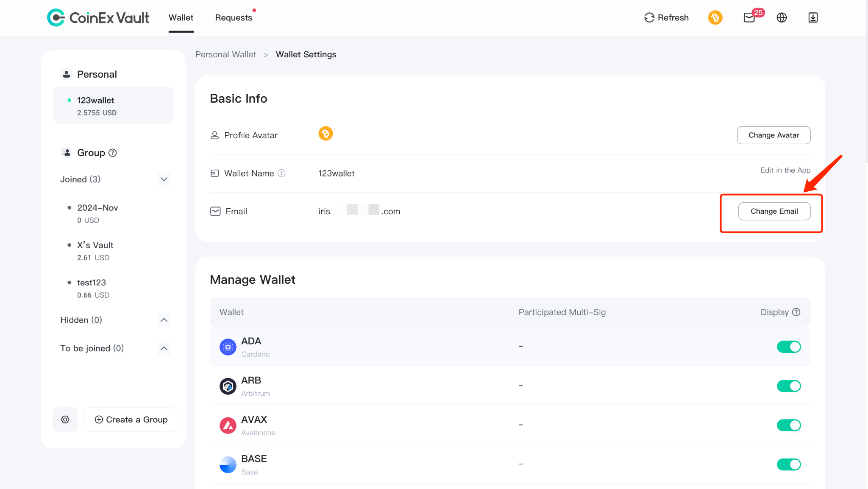The image size is (868, 489).
Task: Click the Wallet Name info icon
Action: (281, 173)
